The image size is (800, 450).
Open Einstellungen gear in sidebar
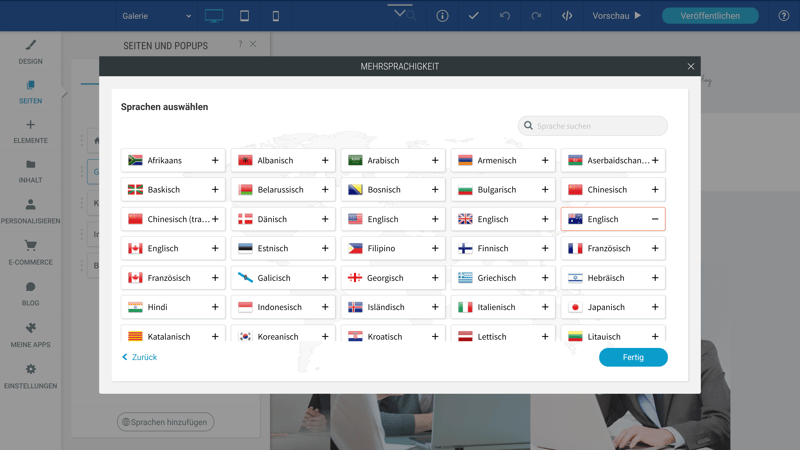click(x=30, y=376)
